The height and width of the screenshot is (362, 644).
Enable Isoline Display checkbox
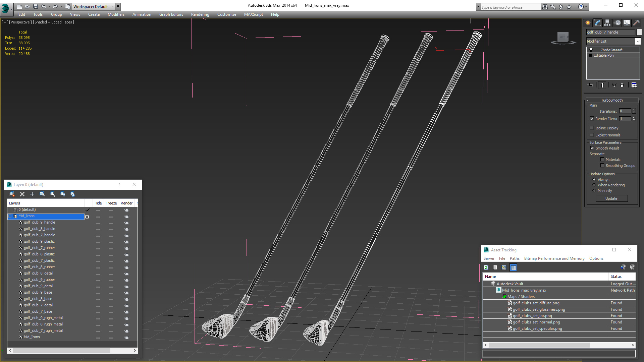click(x=592, y=128)
